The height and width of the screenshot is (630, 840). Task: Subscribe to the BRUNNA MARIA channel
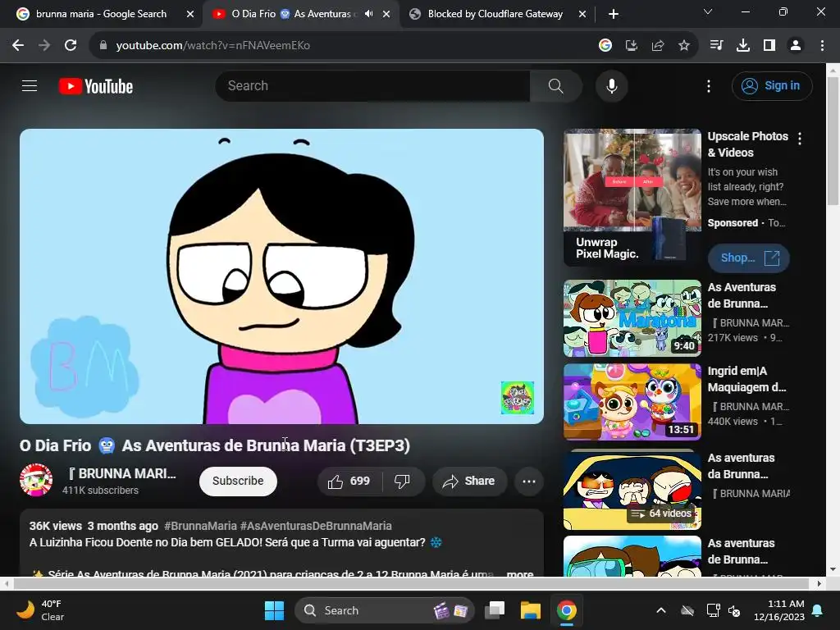tap(238, 481)
